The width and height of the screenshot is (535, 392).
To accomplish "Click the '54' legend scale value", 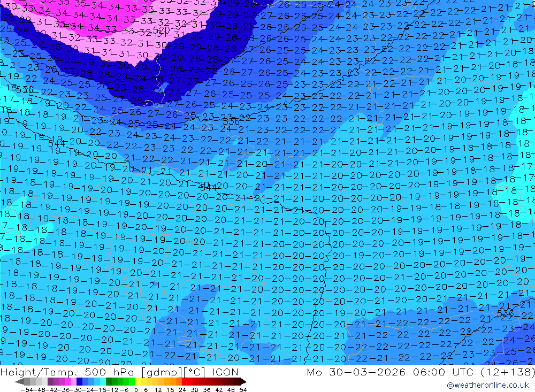I will (x=243, y=390).
